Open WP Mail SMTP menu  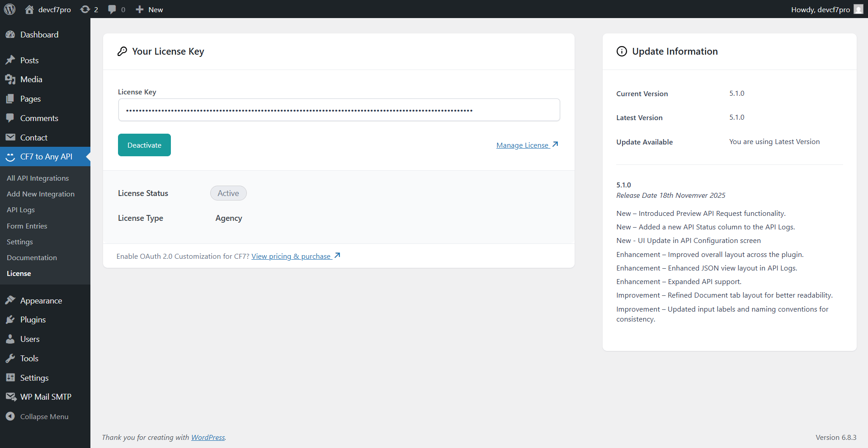point(45,397)
